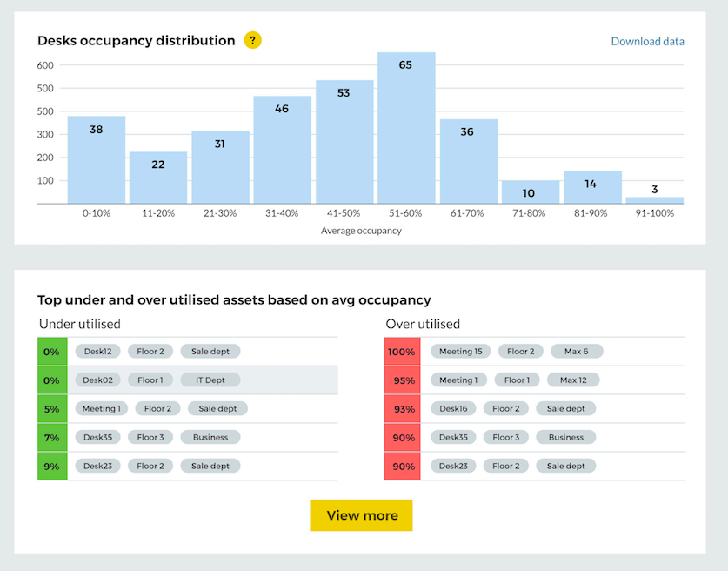This screenshot has height=571, width=728.
Task: Click the 95% red badge beside Meeting 1
Action: pyautogui.click(x=402, y=380)
